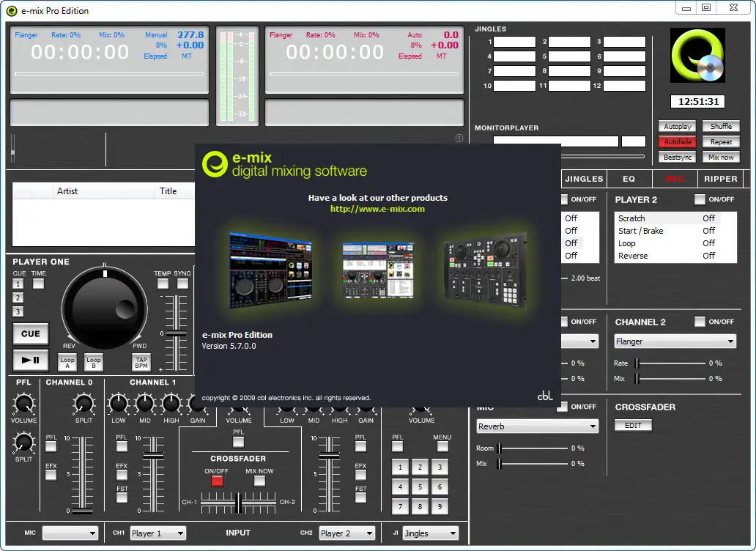Select cue point 2 on Player One
This screenshot has height=551, width=756.
point(18,298)
